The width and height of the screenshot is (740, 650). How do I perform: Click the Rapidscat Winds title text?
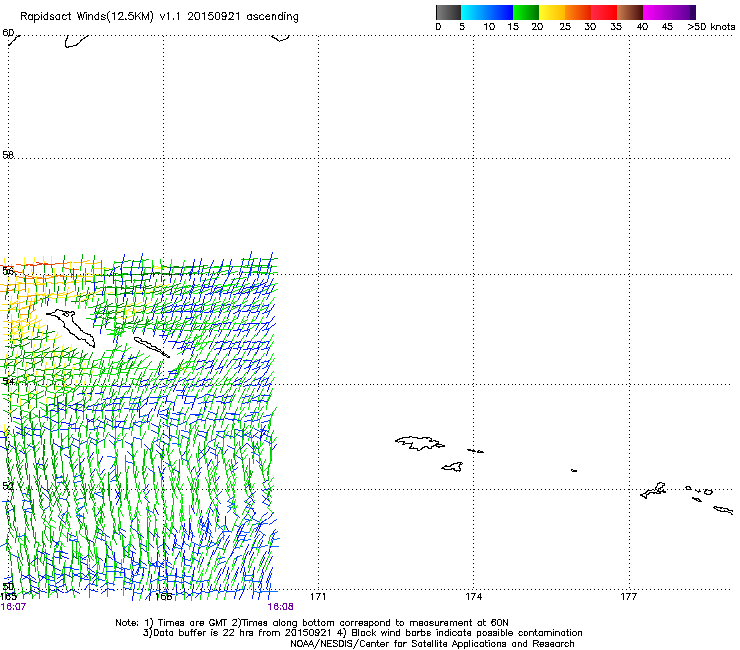tap(159, 16)
